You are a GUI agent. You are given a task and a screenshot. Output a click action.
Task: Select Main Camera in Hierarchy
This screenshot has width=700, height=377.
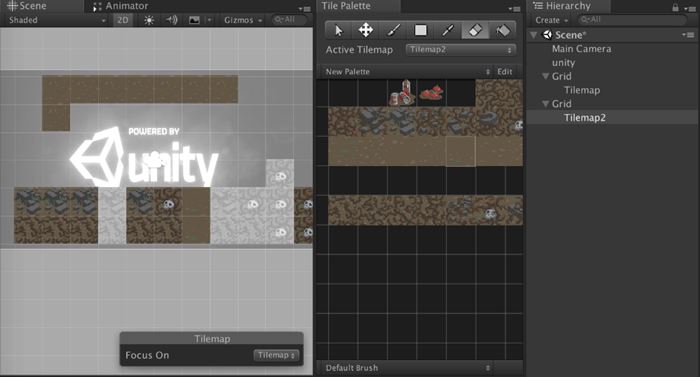click(581, 49)
